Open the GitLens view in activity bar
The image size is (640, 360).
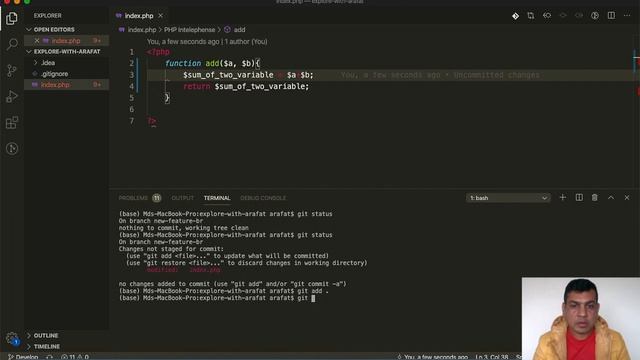pos(12,149)
